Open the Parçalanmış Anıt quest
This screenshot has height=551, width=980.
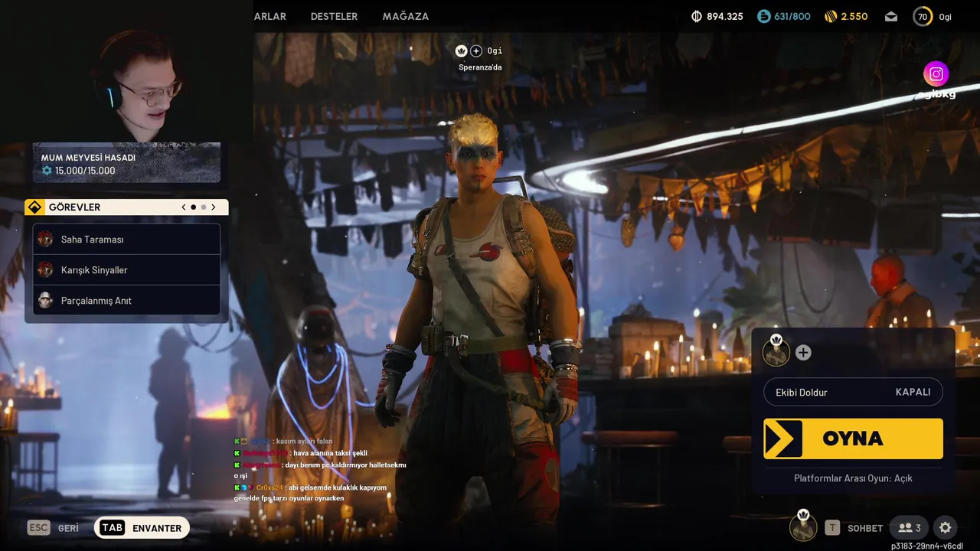click(x=126, y=301)
